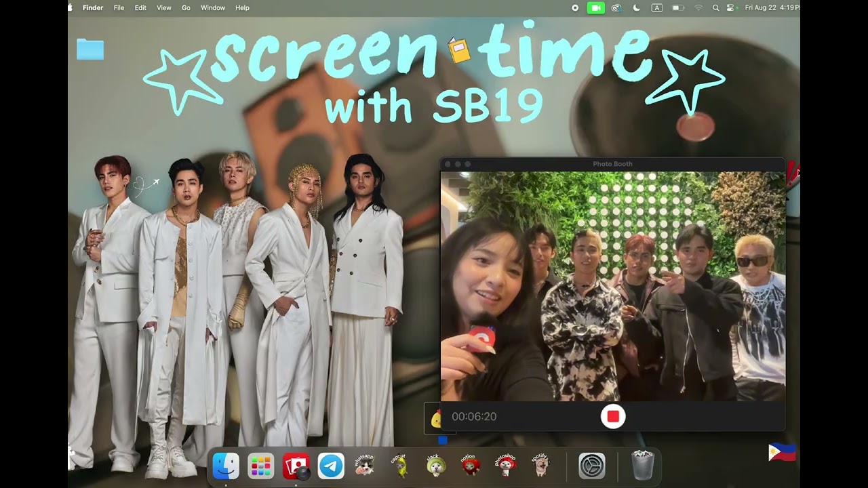Open the File menu

119,7
